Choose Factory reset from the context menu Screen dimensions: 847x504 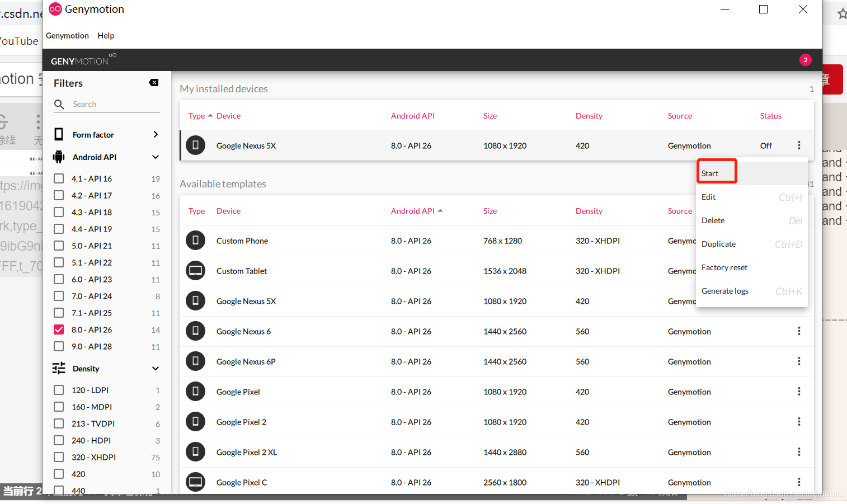pos(752,267)
